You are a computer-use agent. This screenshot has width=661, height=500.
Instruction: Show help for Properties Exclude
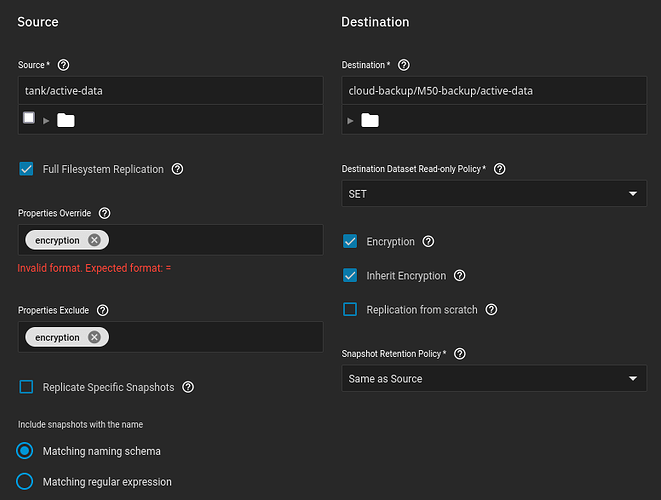pos(102,310)
